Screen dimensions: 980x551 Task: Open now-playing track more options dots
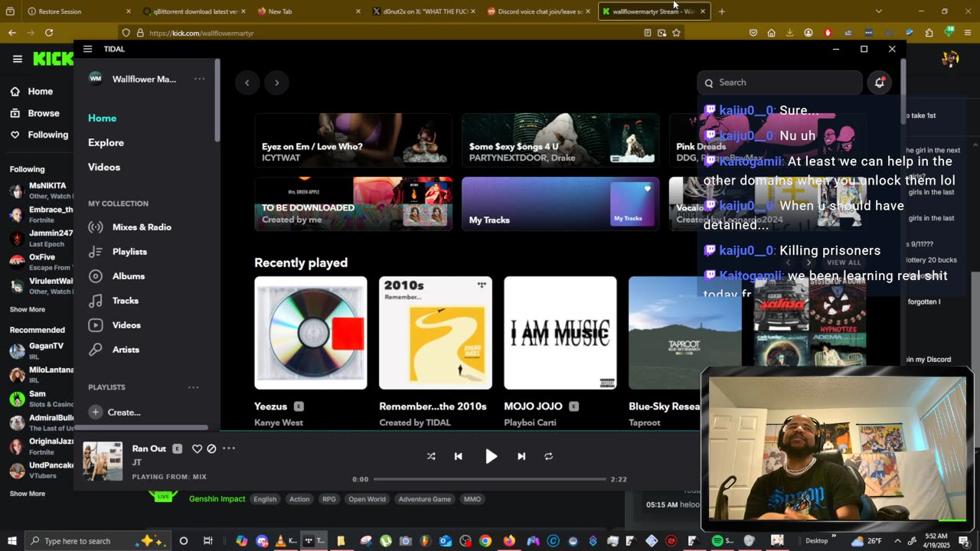pos(229,448)
